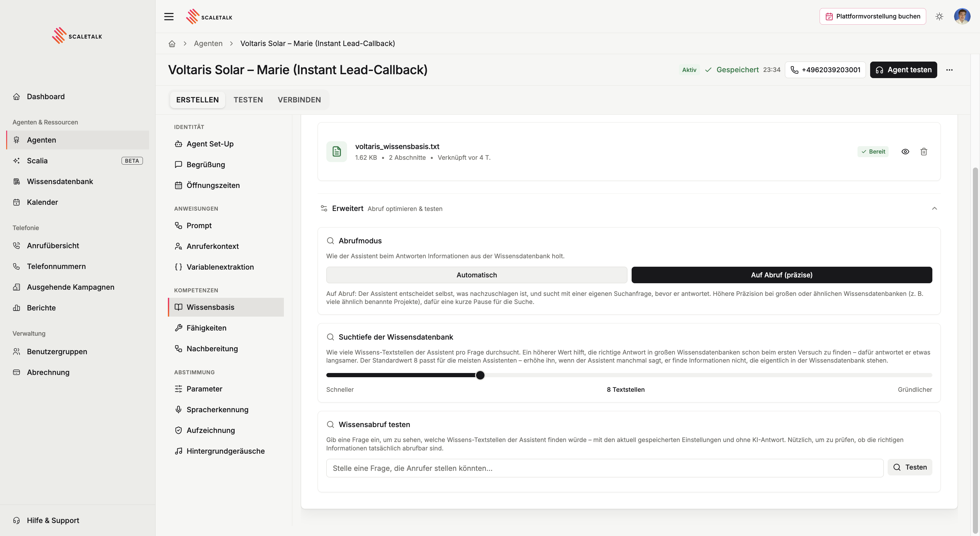Click the '8 Textstellen' value label
980x536 pixels.
[x=625, y=390]
